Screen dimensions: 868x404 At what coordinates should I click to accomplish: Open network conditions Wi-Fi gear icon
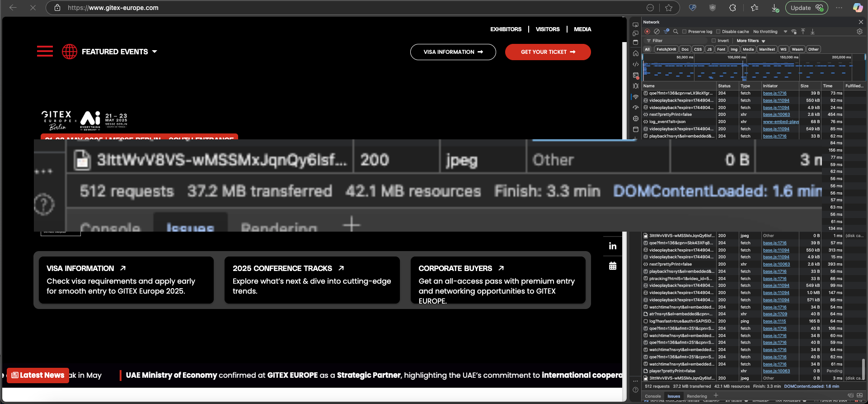click(x=794, y=32)
